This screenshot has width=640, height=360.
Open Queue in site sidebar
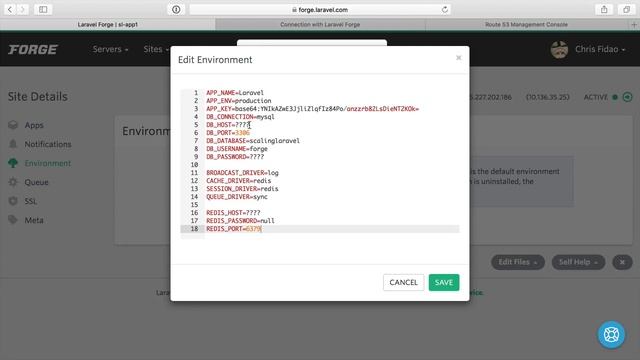coord(36,182)
